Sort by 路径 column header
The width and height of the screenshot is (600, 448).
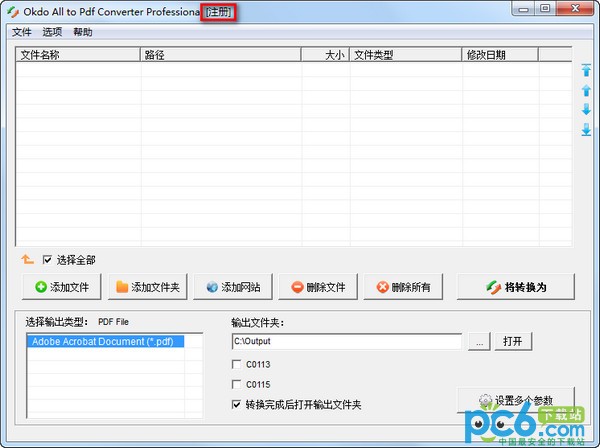pyautogui.click(x=221, y=55)
